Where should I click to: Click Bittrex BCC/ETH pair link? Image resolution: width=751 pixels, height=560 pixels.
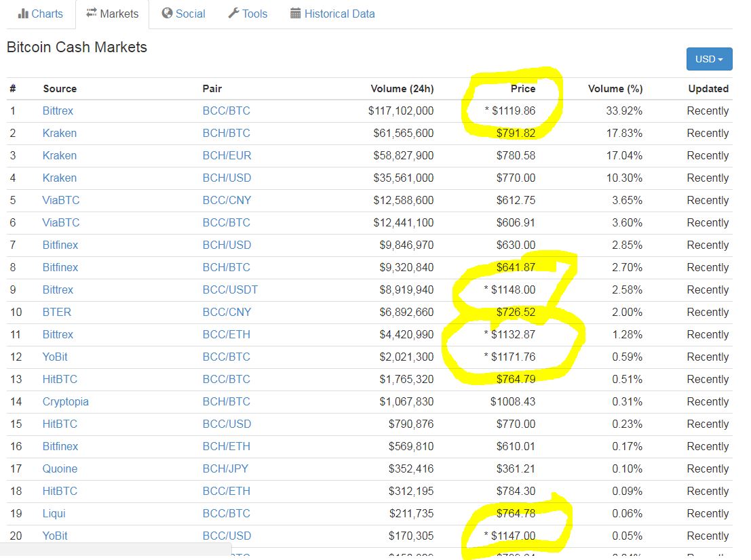pos(226,334)
